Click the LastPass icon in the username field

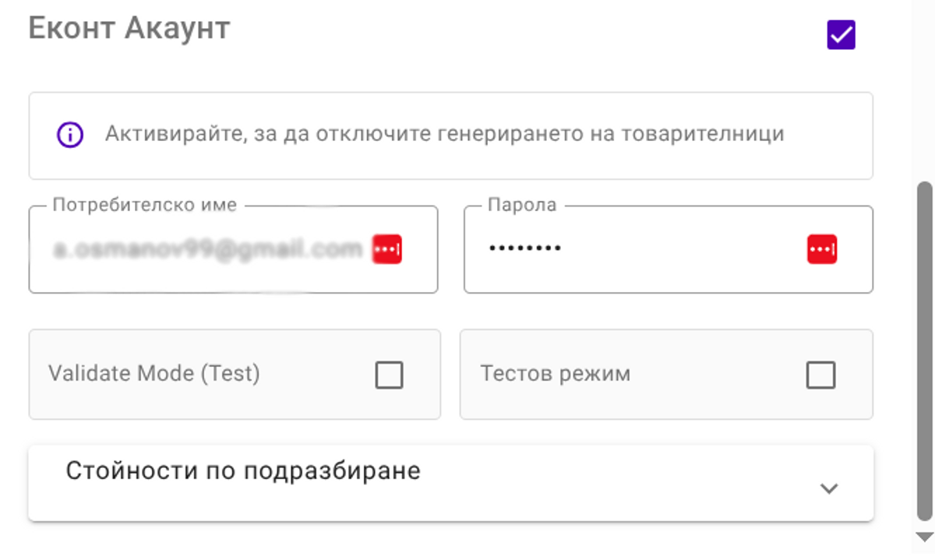[x=386, y=247]
